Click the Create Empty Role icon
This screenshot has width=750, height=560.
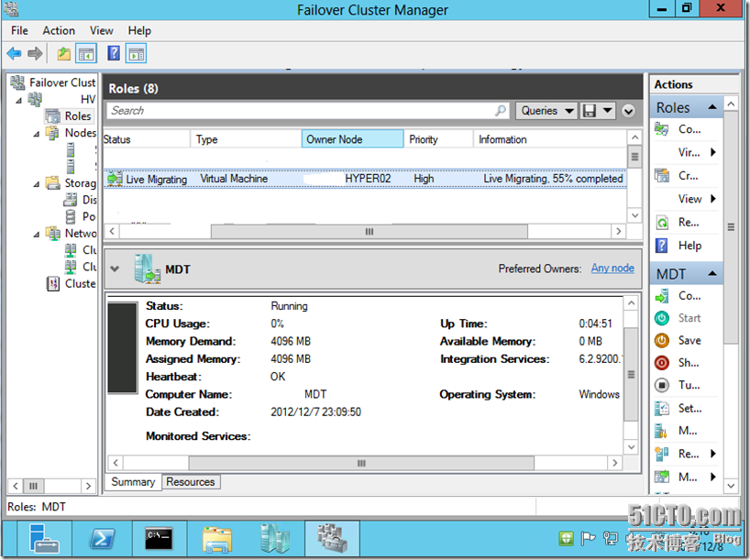(x=661, y=175)
